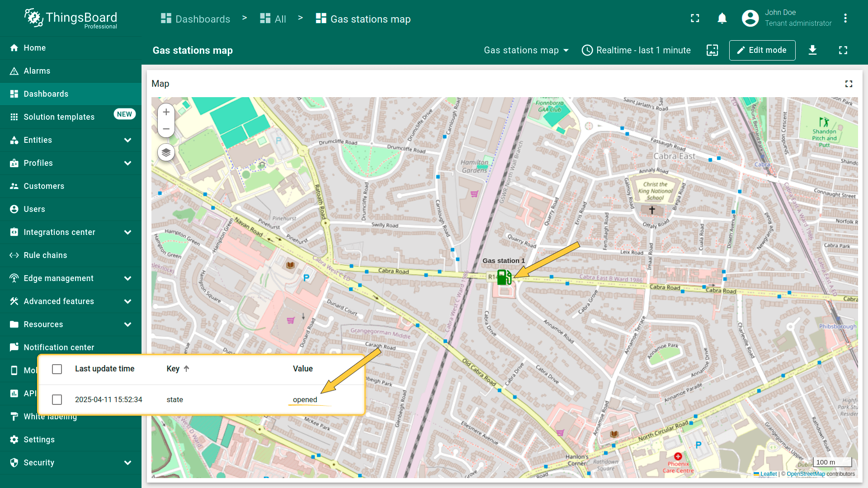Open the Leaflet attribution link
The width and height of the screenshot is (868, 488).
(768, 474)
